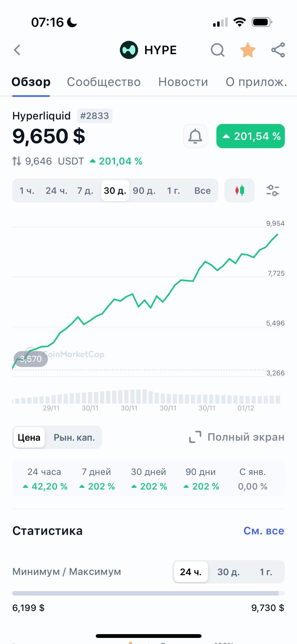Viewport: 297px width, 644px height.
Task: Open Полный экран chart mode
Action: 237,437
